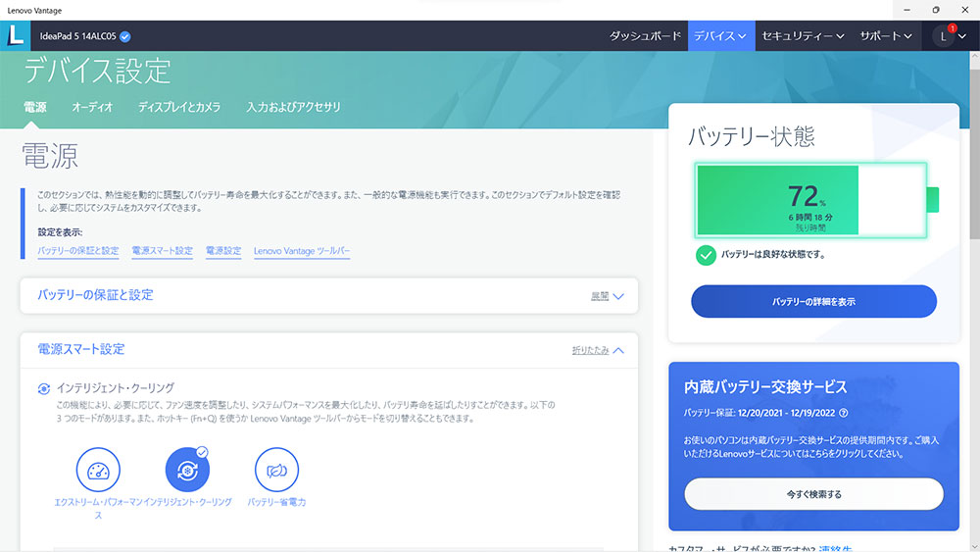This screenshot has height=552, width=980.
Task: Jump to バッテリーの保証と設定 link
Action: click(78, 251)
